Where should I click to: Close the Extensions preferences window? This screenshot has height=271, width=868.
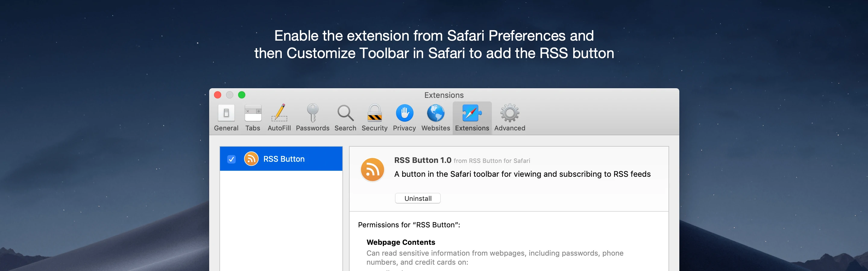click(x=218, y=95)
